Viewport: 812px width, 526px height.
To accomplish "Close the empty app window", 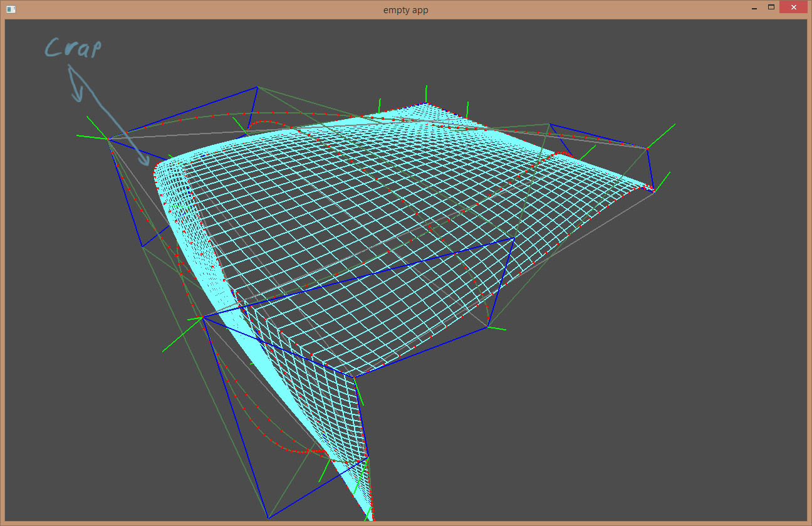I will 793,8.
